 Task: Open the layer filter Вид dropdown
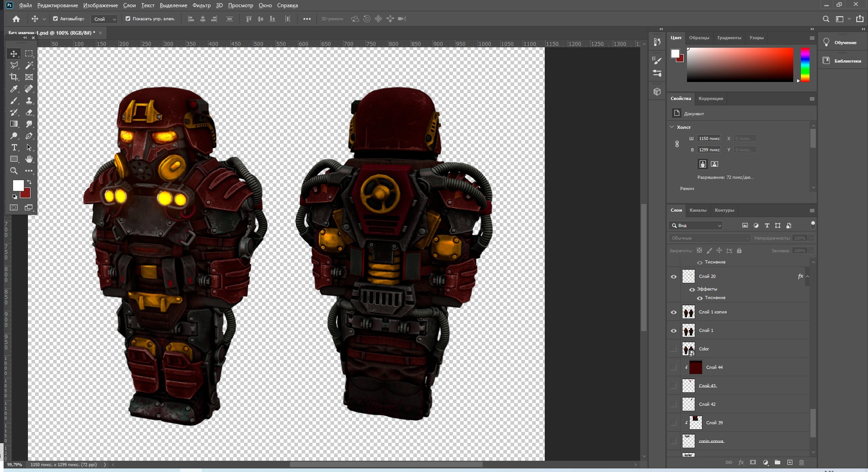tap(696, 226)
